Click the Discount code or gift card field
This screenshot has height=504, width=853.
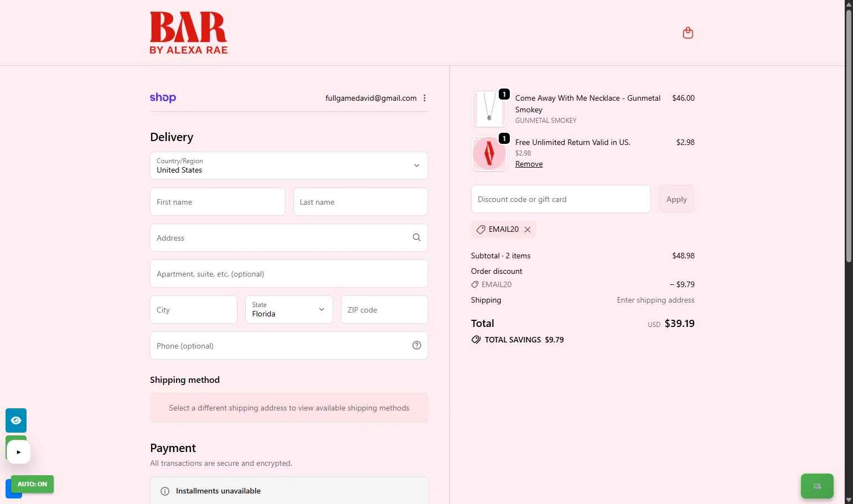coord(561,199)
